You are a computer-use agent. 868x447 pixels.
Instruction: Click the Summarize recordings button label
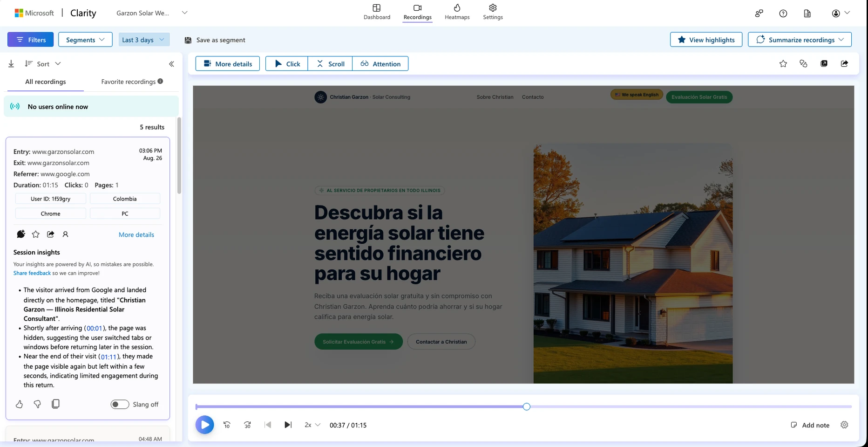pyautogui.click(x=801, y=40)
